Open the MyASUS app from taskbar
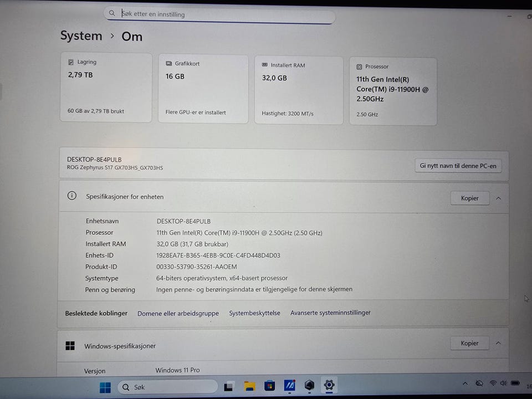Screen dimensions: 532x399 pos(289,385)
